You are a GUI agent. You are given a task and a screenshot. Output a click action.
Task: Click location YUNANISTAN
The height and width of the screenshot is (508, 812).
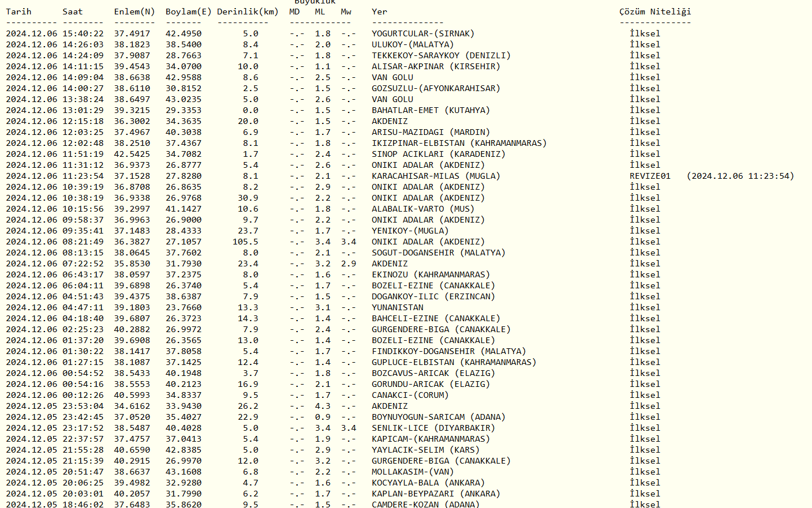click(x=398, y=307)
